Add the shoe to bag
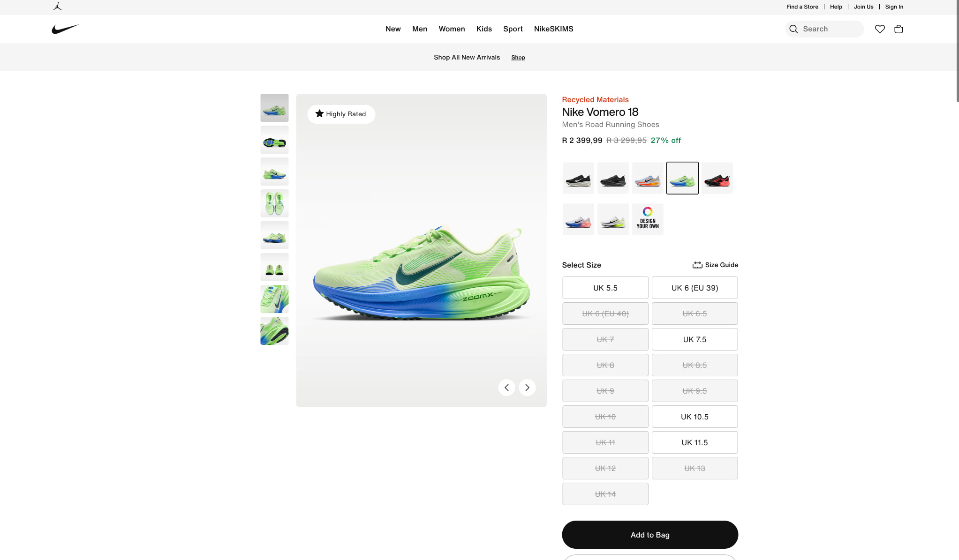This screenshot has width=959, height=560. (x=650, y=535)
